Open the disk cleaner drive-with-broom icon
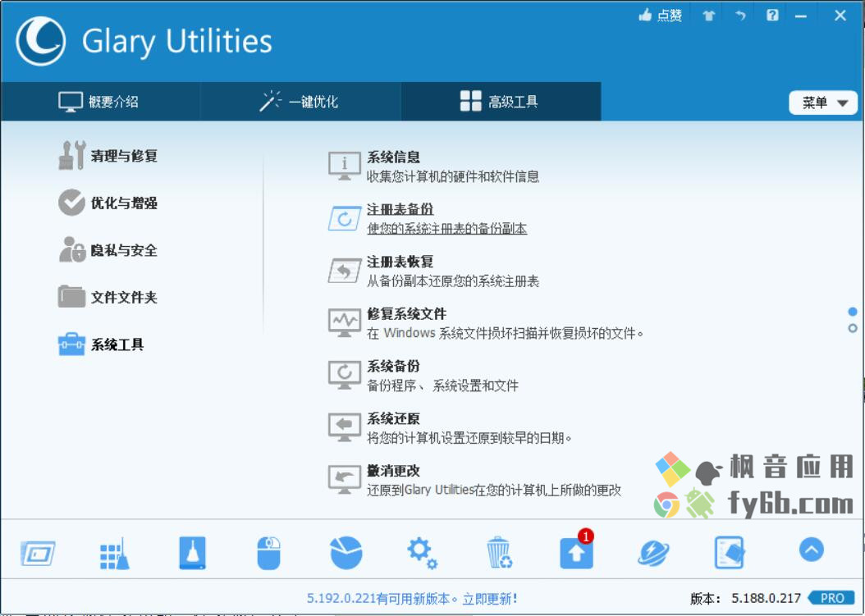 tap(193, 553)
